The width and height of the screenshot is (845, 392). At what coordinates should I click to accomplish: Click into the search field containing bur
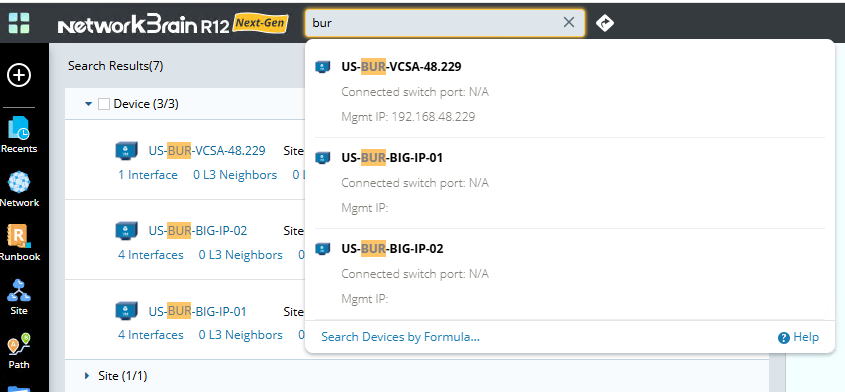point(434,23)
